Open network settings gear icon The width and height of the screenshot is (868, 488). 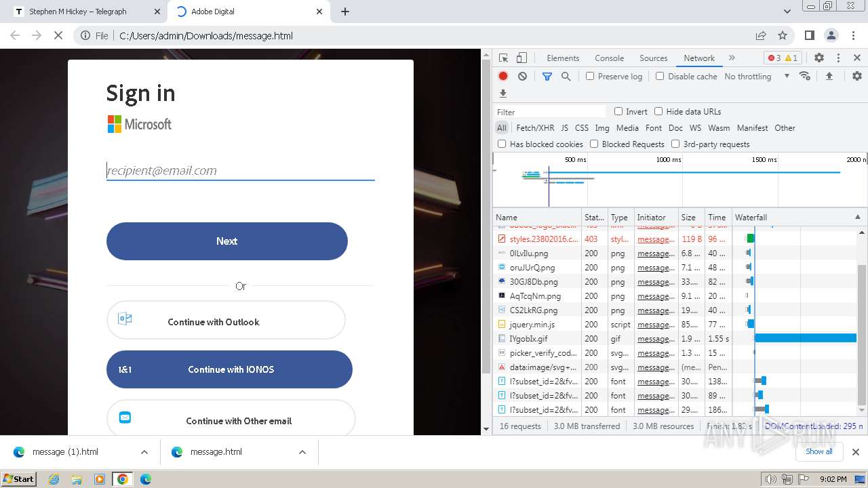pos(857,77)
